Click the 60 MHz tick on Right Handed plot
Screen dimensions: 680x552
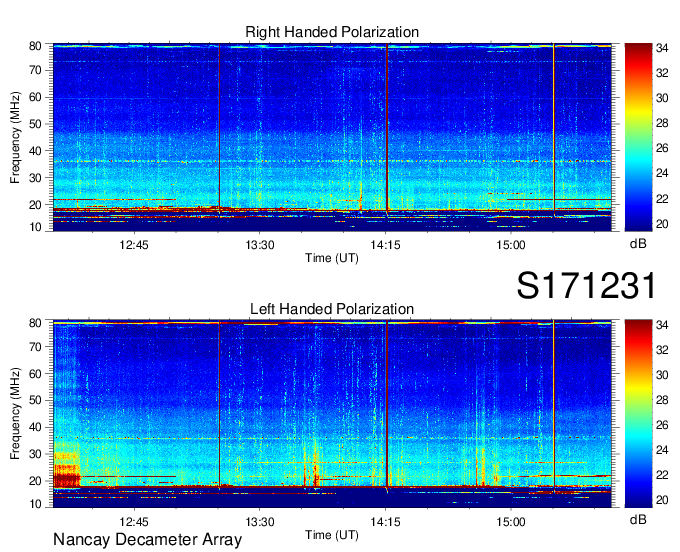tap(35, 97)
